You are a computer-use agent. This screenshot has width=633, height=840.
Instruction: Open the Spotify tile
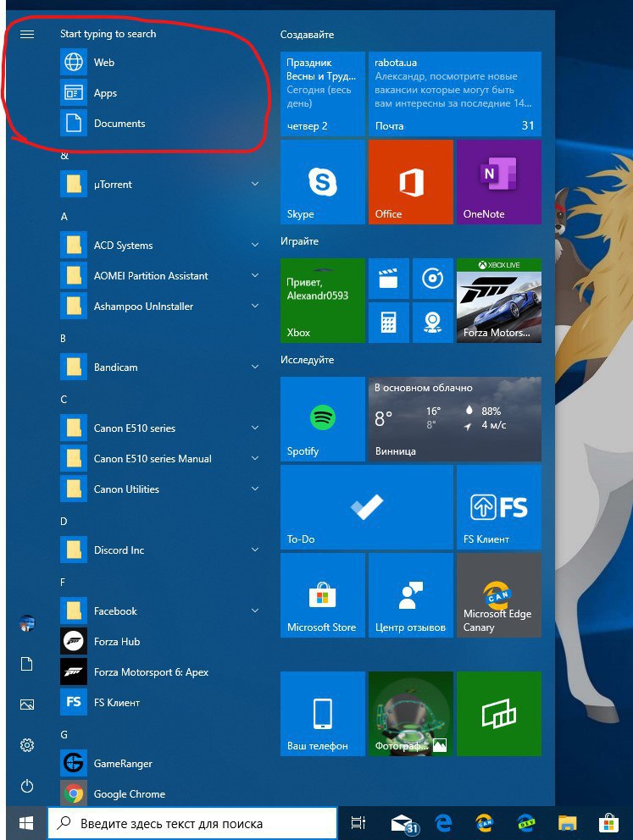pos(323,419)
